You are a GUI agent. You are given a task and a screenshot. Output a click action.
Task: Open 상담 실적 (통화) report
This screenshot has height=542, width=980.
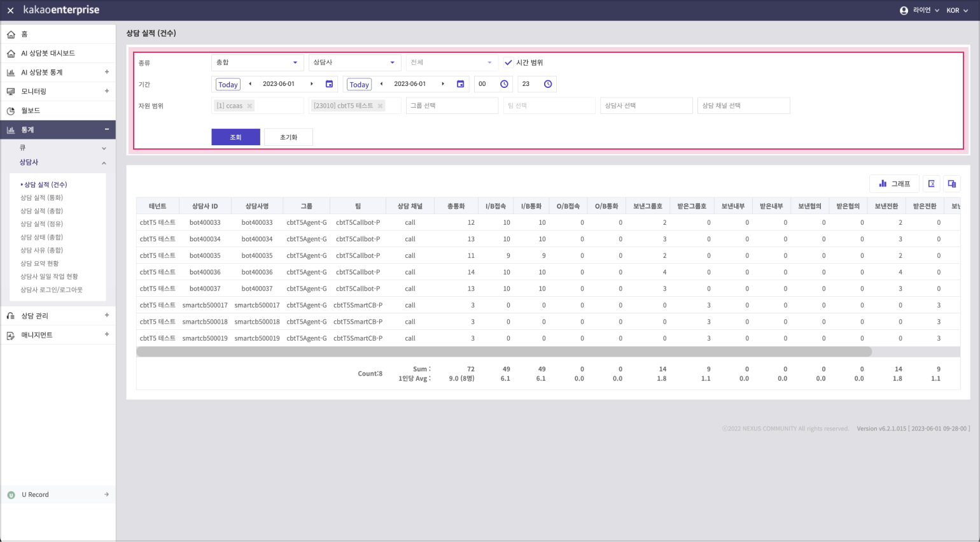coord(41,197)
